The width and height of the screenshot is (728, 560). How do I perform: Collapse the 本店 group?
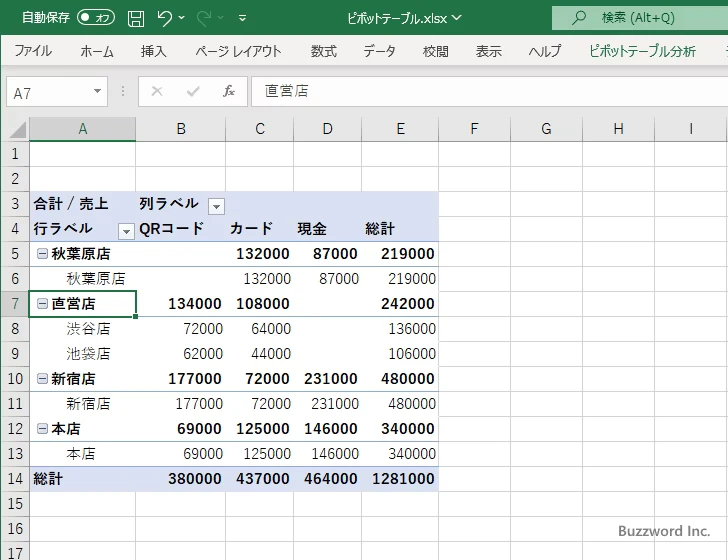click(42, 429)
